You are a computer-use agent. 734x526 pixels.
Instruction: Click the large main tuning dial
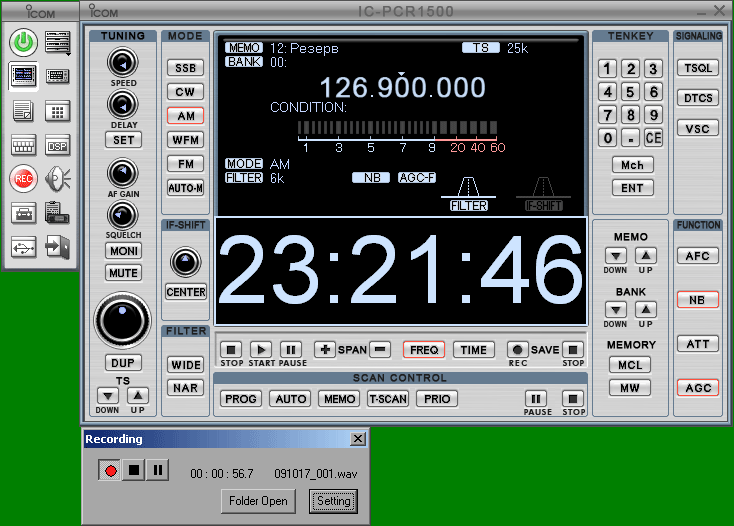pos(123,321)
